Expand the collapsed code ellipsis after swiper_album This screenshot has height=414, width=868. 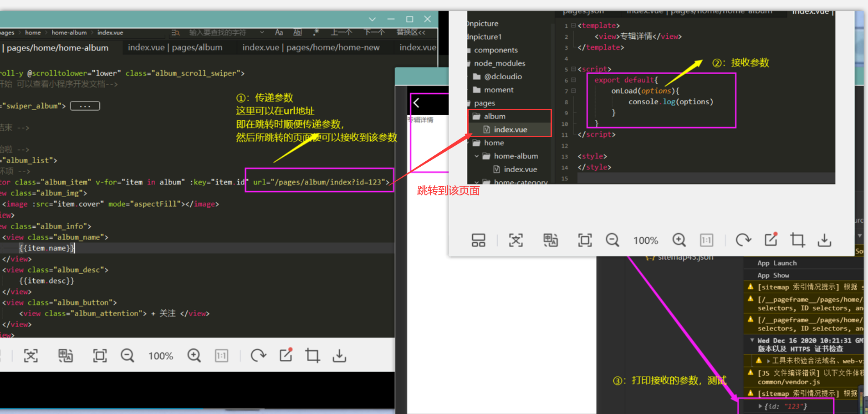tap(85, 106)
